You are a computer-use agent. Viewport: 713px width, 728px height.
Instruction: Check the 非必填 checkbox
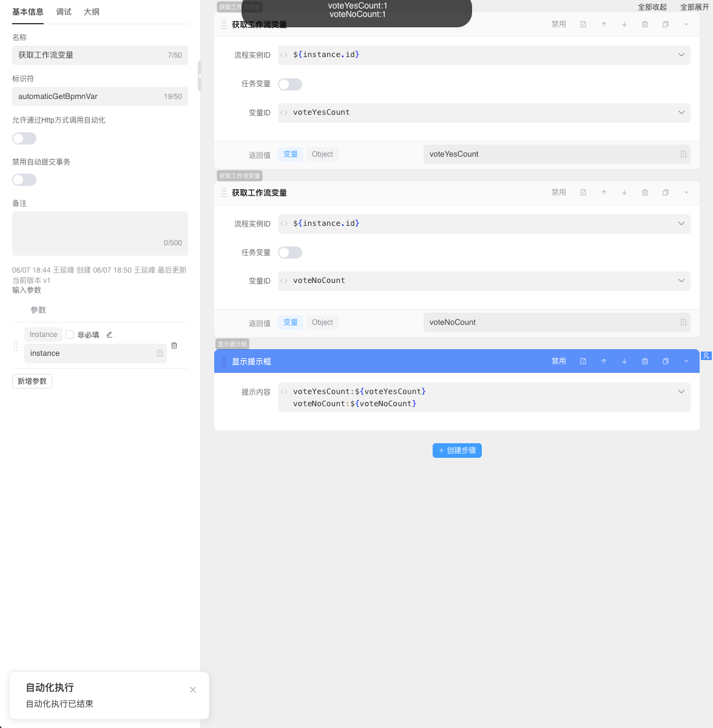point(70,335)
